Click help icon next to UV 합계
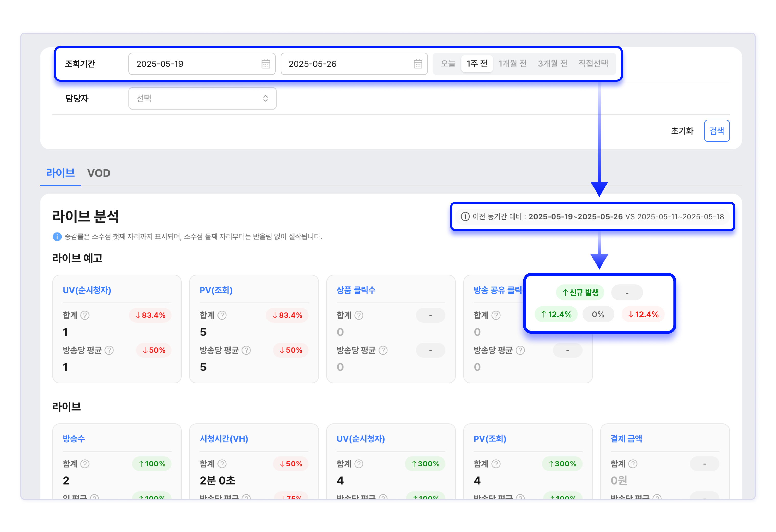 tap(85, 315)
